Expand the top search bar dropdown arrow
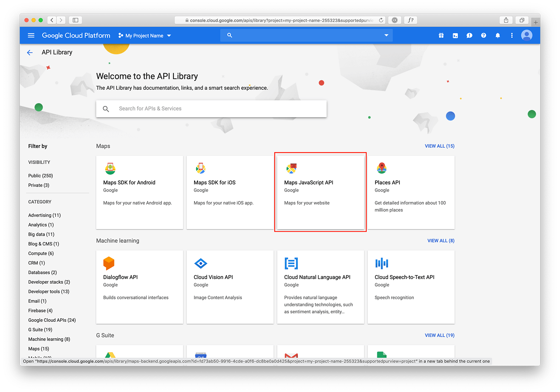Screen dimensions: 560x392 (386, 35)
